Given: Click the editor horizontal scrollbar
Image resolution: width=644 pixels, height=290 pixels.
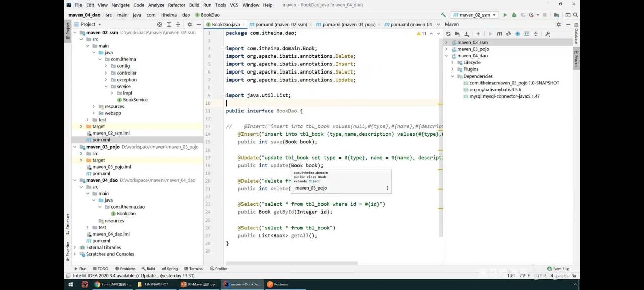Looking at the screenshot, I should click(291, 263).
